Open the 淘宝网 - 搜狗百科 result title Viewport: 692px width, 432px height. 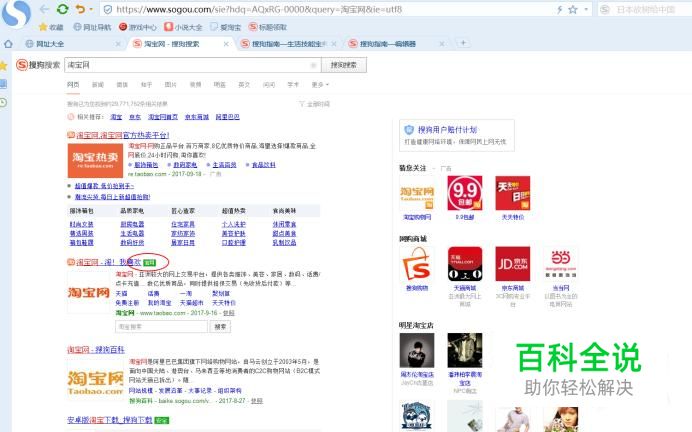[x=96, y=350]
